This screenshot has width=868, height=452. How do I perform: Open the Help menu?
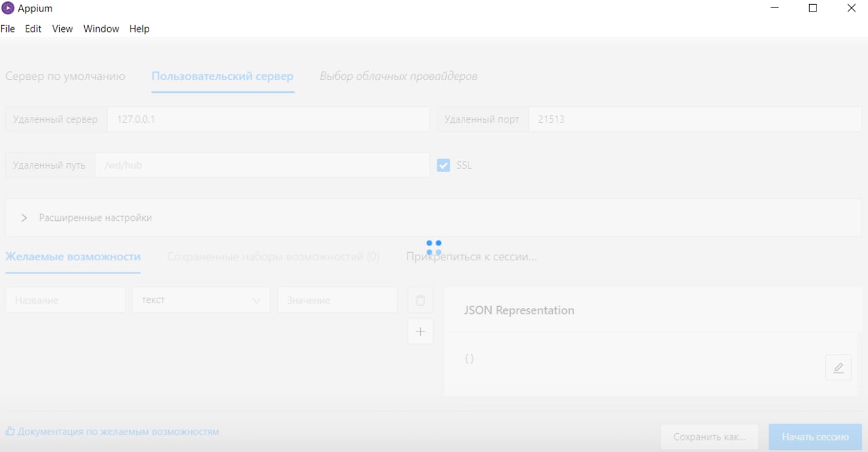click(x=140, y=28)
